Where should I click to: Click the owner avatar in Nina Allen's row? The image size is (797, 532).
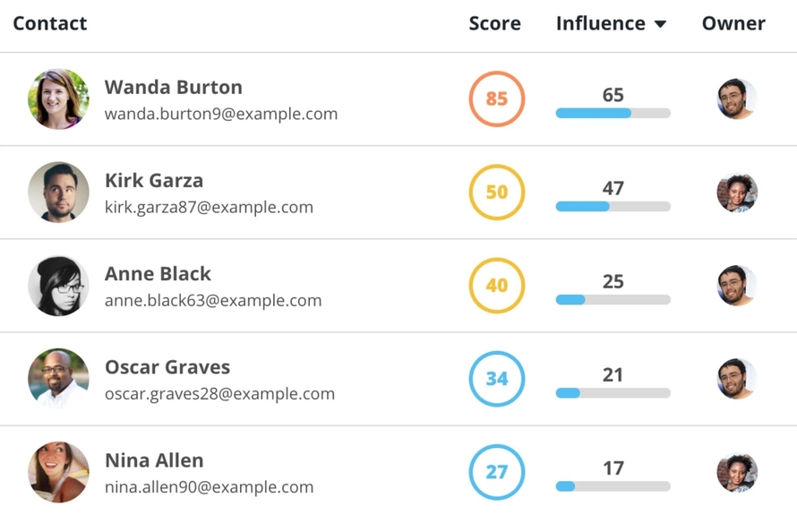point(737,472)
